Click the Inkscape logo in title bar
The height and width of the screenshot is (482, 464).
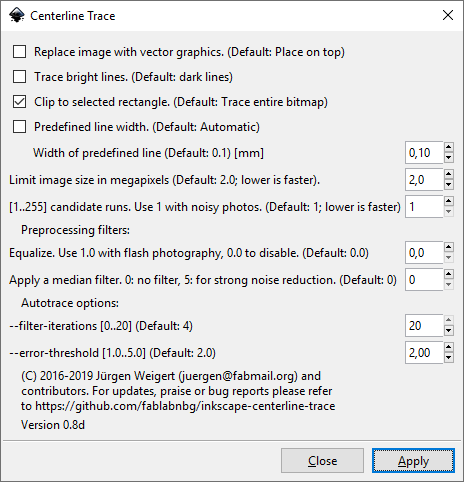[x=17, y=15]
